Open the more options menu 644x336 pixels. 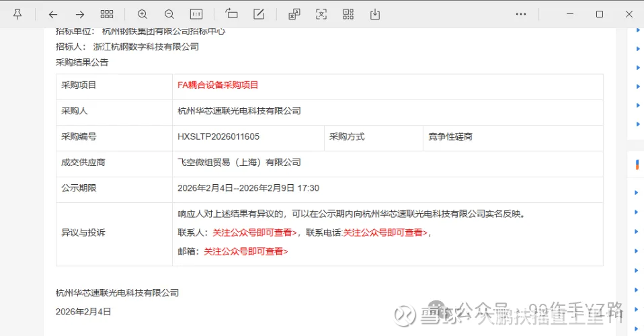[x=521, y=14]
